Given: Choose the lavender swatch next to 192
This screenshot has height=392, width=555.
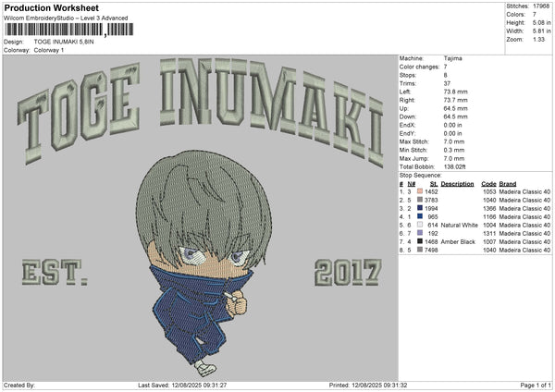Looking at the screenshot, I should tap(420, 233).
